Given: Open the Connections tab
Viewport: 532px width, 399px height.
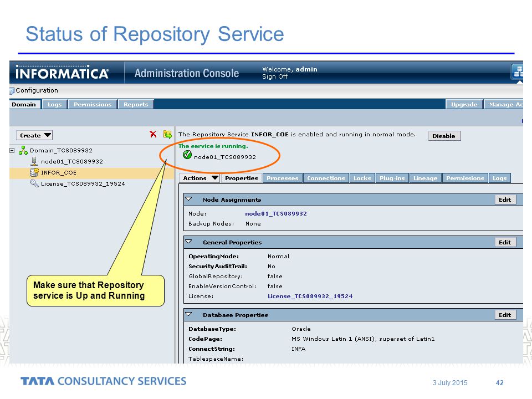Looking at the screenshot, I should pos(326,178).
